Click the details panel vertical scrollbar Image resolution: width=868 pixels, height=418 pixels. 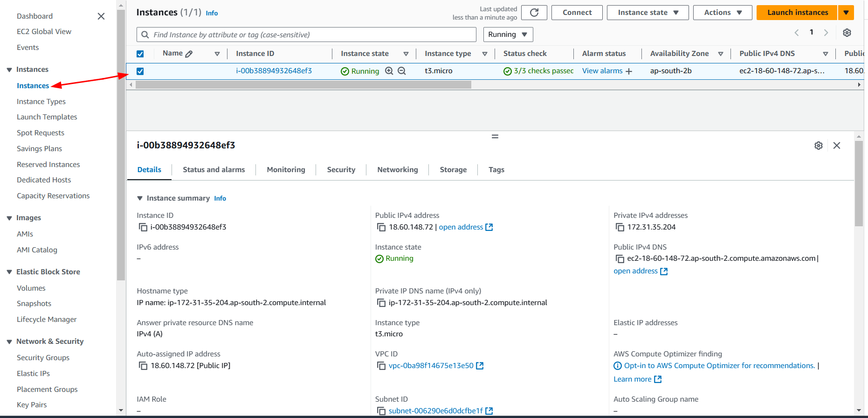(859, 183)
